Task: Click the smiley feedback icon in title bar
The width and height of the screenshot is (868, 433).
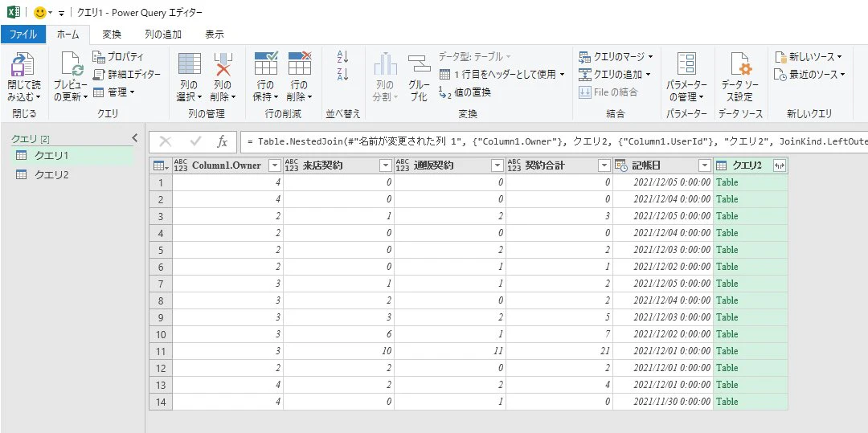Action: click(x=40, y=11)
